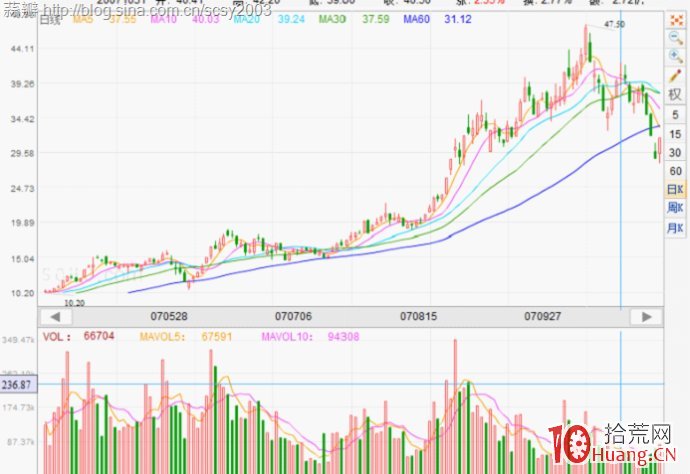Click the 19.89 price axis label
This screenshot has width=690, height=474.
coord(22,223)
